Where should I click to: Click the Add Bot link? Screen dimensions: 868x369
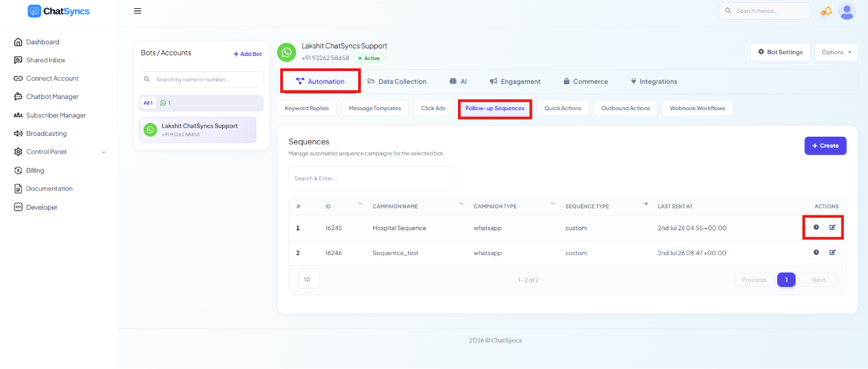pos(247,54)
